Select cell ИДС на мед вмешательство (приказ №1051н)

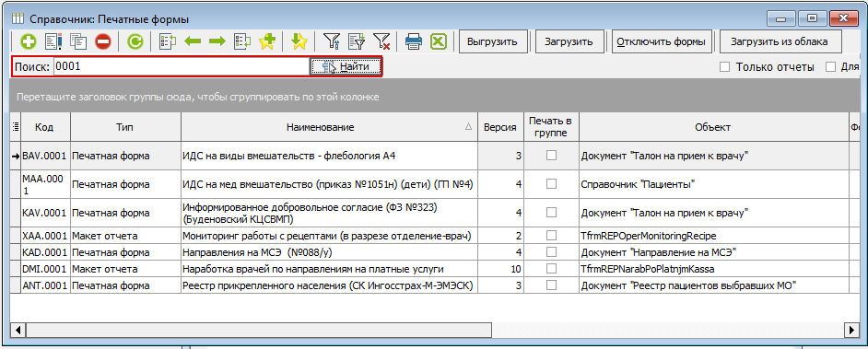[x=329, y=184]
